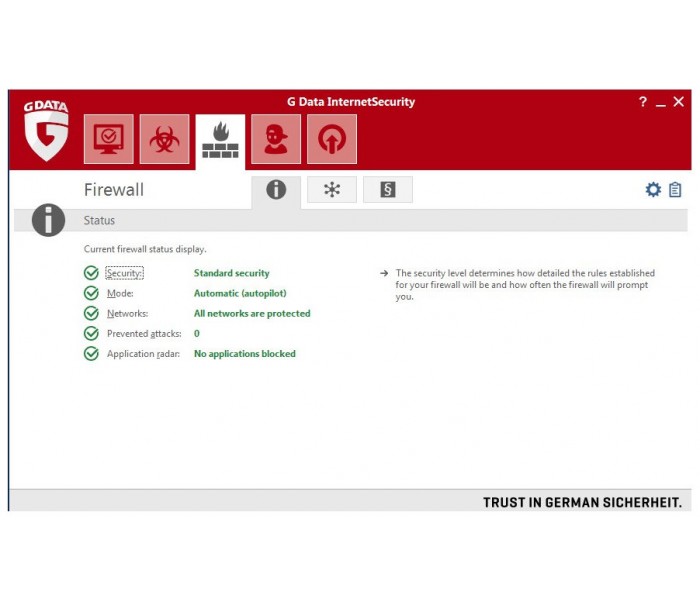The image size is (700, 600).
Task: Click the large Status info circle icon
Action: 48,220
